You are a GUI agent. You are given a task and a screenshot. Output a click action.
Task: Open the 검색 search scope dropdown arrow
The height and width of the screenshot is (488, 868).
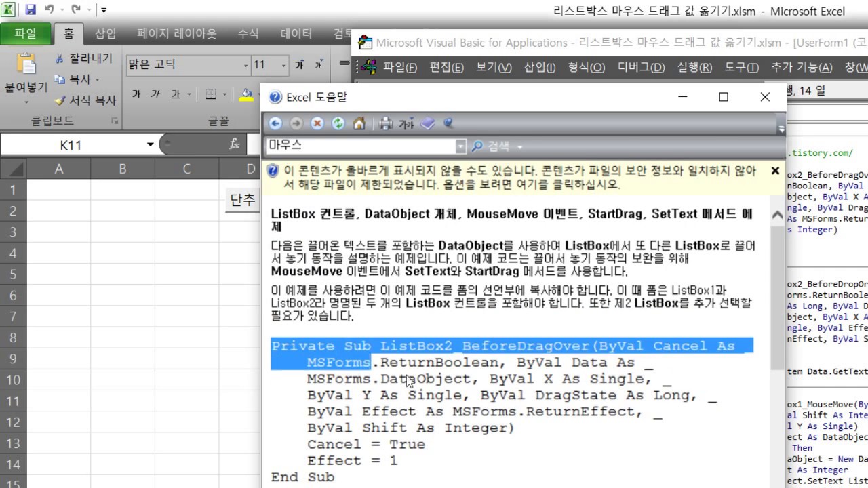pos(520,147)
